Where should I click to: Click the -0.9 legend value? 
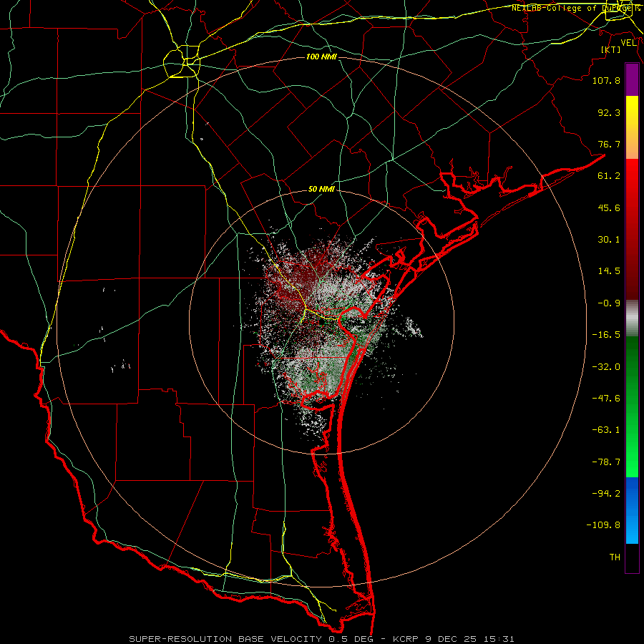pos(609,303)
